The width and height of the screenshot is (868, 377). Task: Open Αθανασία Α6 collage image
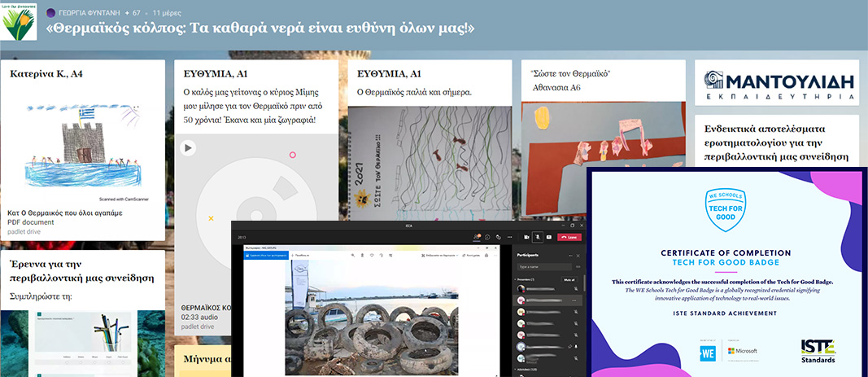click(x=603, y=158)
